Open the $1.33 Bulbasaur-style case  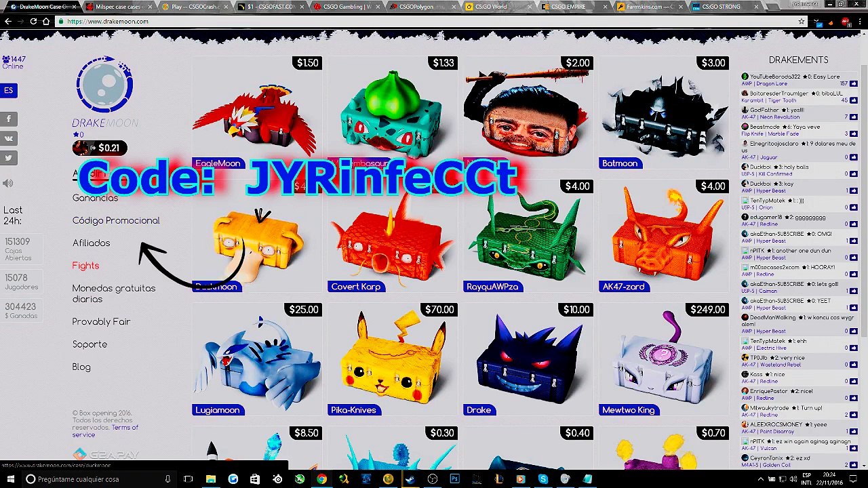click(x=392, y=113)
